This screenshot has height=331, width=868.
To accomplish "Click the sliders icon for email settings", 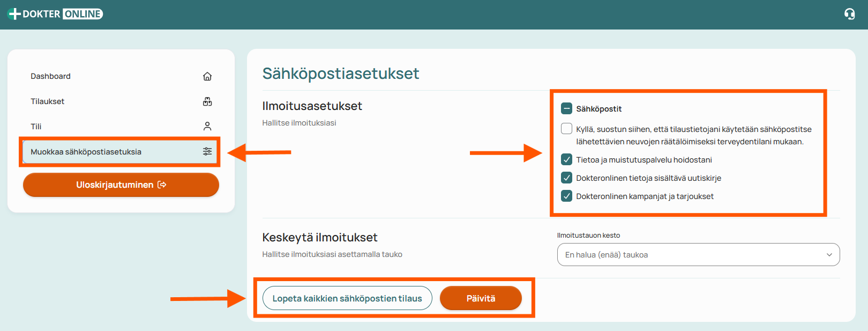I will (207, 152).
